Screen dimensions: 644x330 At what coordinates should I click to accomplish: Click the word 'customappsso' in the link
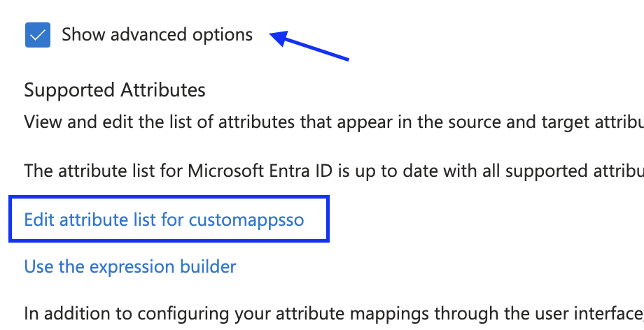click(246, 220)
